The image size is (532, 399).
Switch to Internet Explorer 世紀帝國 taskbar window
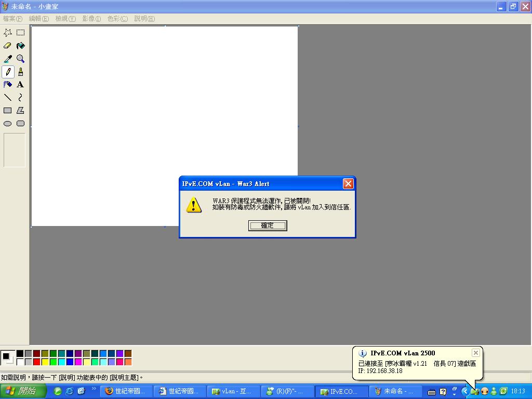180,391
